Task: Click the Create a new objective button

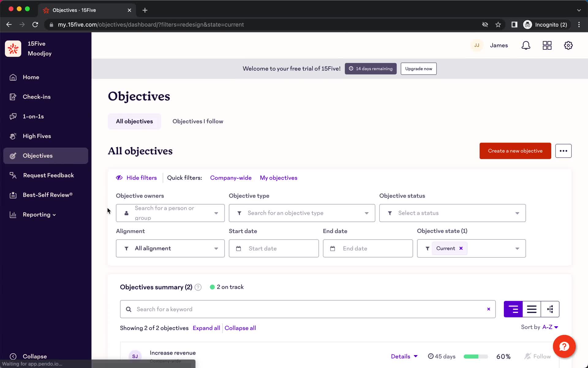Action: (515, 151)
